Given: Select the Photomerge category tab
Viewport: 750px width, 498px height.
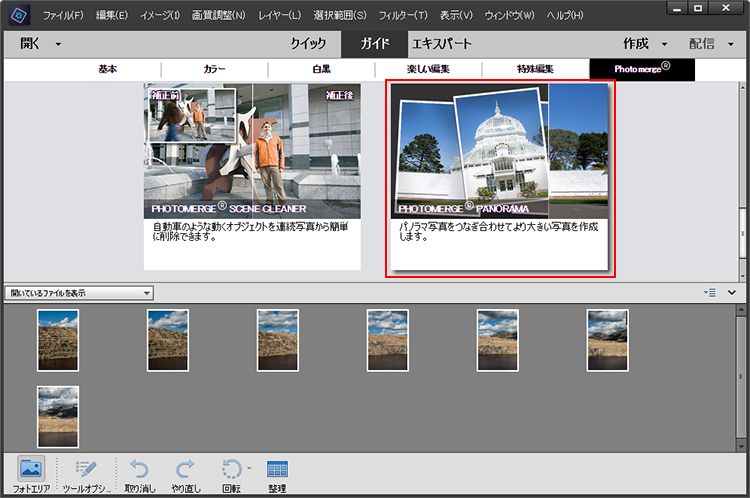Looking at the screenshot, I should [x=642, y=69].
